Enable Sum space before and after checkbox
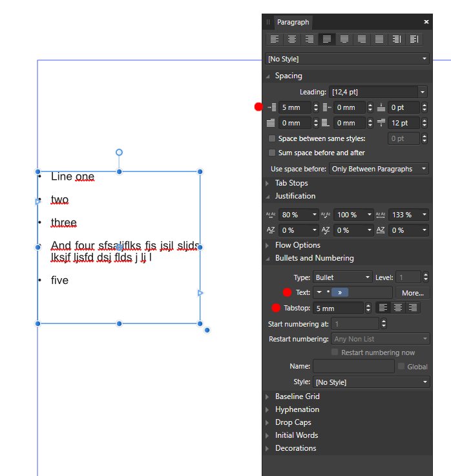 [272, 153]
